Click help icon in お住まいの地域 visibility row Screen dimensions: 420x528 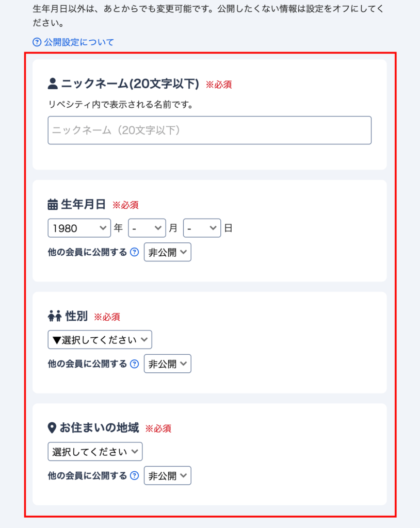point(134,475)
